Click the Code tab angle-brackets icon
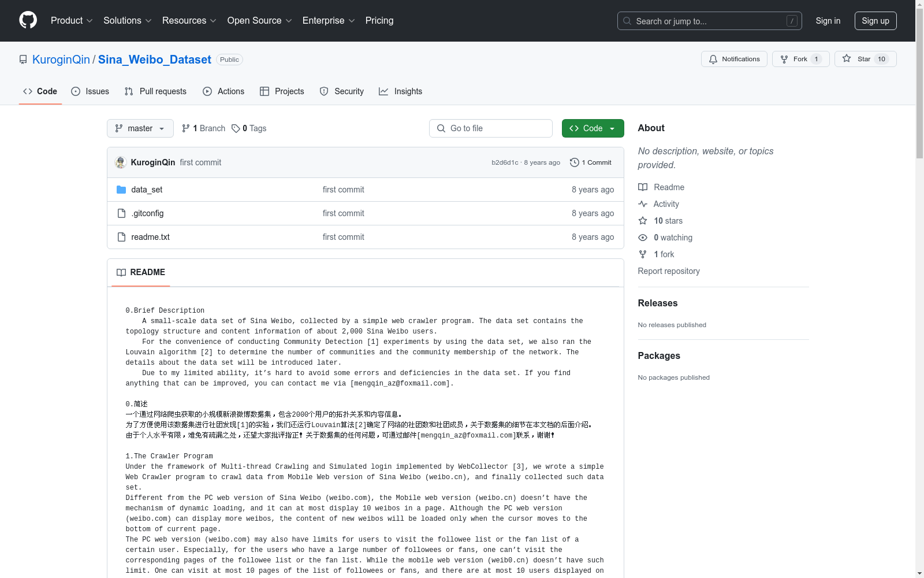 click(28, 91)
